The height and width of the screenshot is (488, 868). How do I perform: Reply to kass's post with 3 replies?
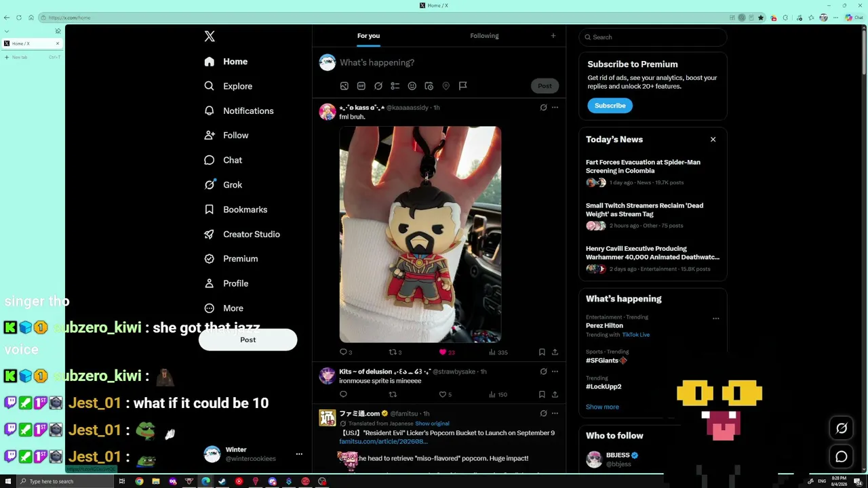click(x=346, y=352)
